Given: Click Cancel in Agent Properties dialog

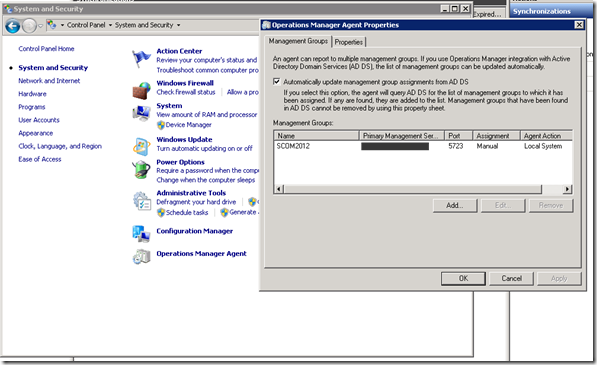Looking at the screenshot, I should click(511, 278).
